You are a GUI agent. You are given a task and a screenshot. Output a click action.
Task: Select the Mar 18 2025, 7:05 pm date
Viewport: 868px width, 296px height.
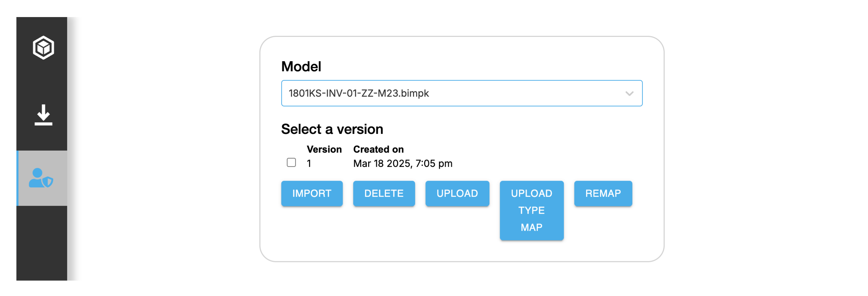click(403, 163)
